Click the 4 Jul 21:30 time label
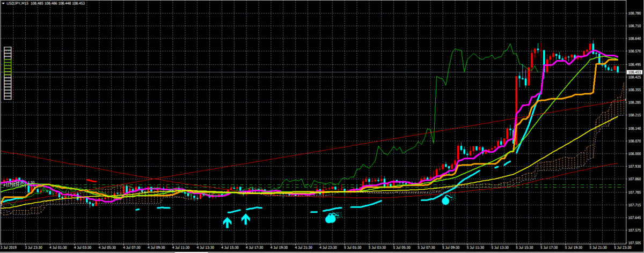This screenshot has width=644, height=253. (x=304, y=248)
